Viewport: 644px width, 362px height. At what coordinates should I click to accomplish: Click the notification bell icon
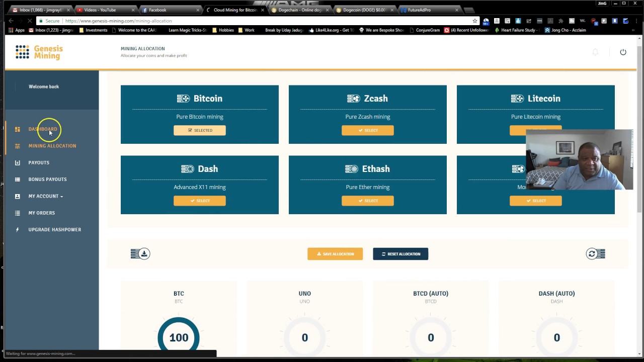595,52
